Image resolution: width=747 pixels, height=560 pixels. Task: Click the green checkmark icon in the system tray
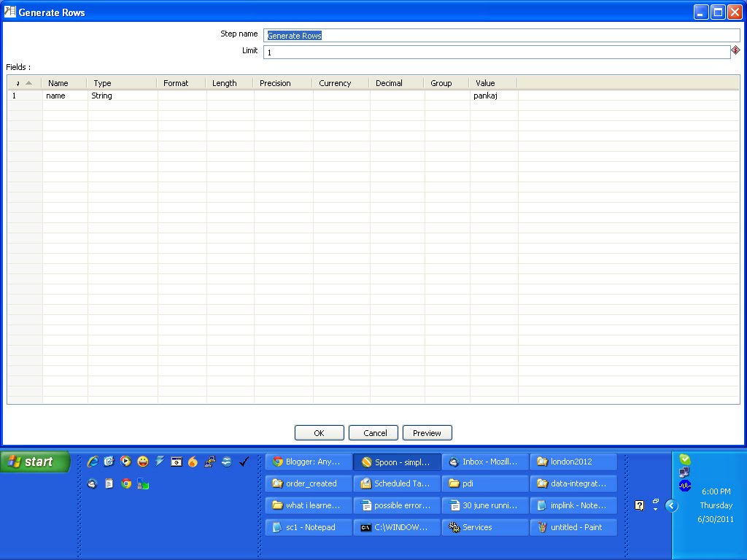point(684,459)
